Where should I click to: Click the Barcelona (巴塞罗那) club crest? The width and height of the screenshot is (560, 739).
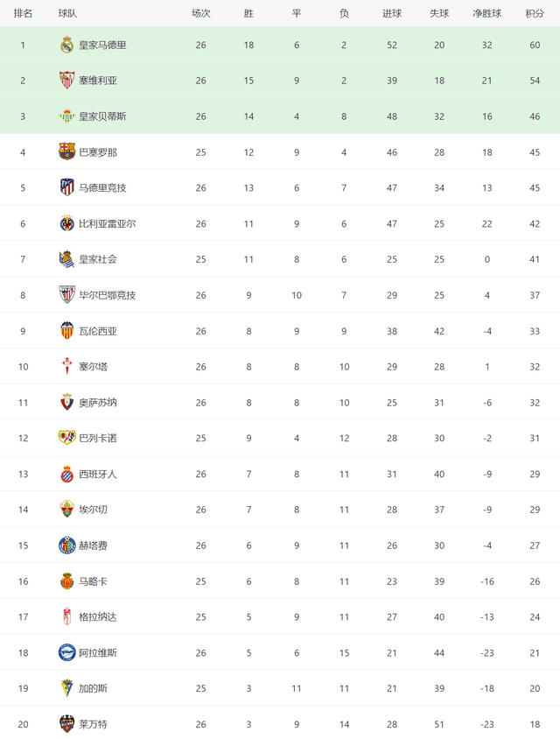pos(66,151)
